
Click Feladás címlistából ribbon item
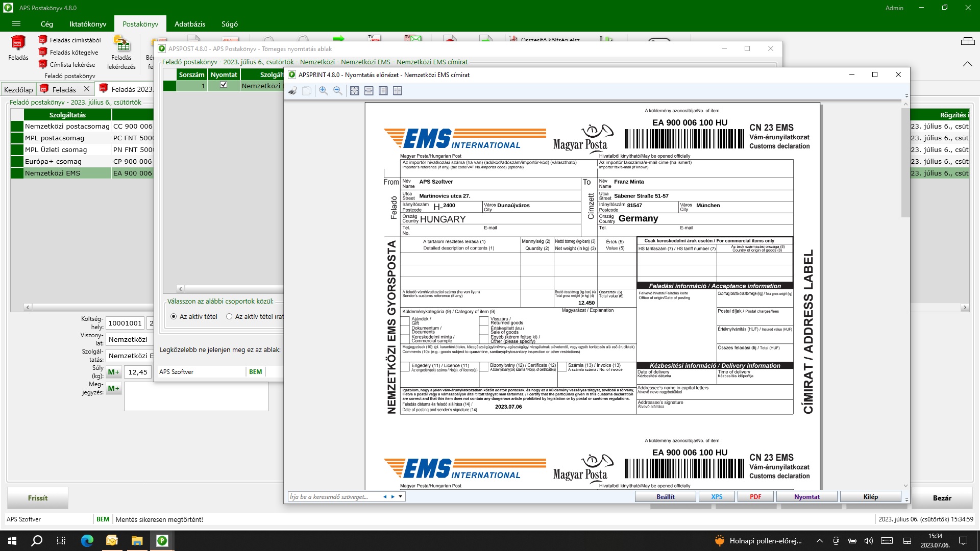click(69, 40)
